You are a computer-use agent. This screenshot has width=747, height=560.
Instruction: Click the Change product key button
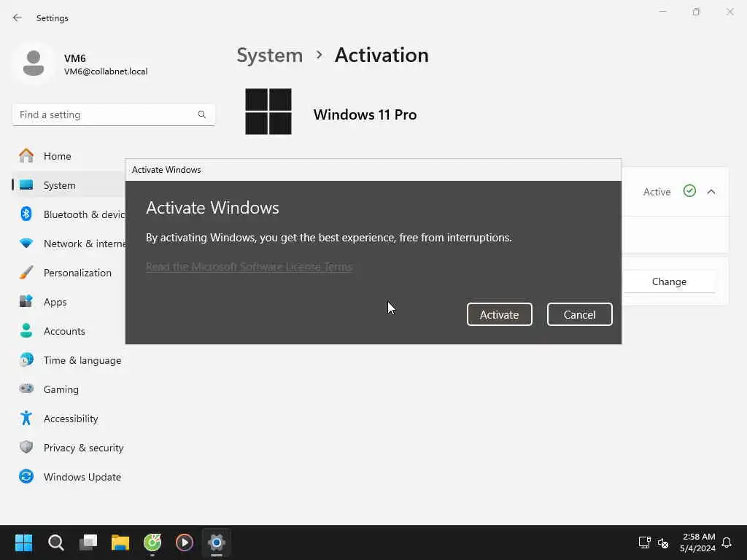pos(669,281)
